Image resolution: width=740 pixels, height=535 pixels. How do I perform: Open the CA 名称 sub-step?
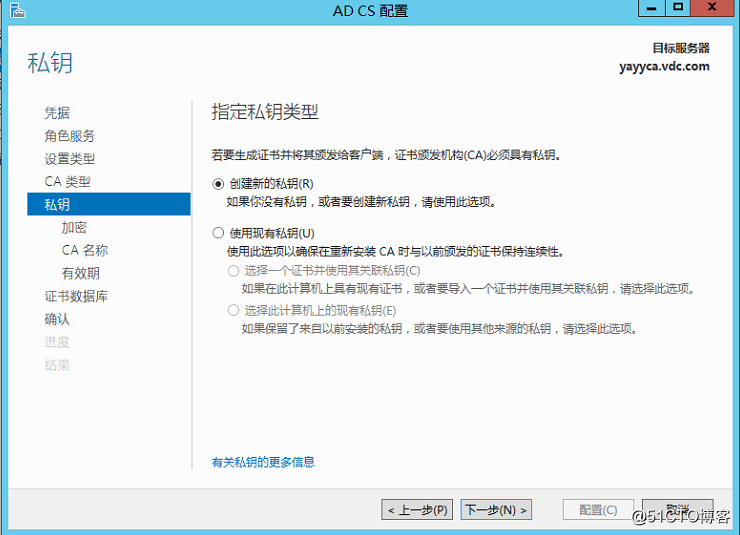tap(85, 250)
